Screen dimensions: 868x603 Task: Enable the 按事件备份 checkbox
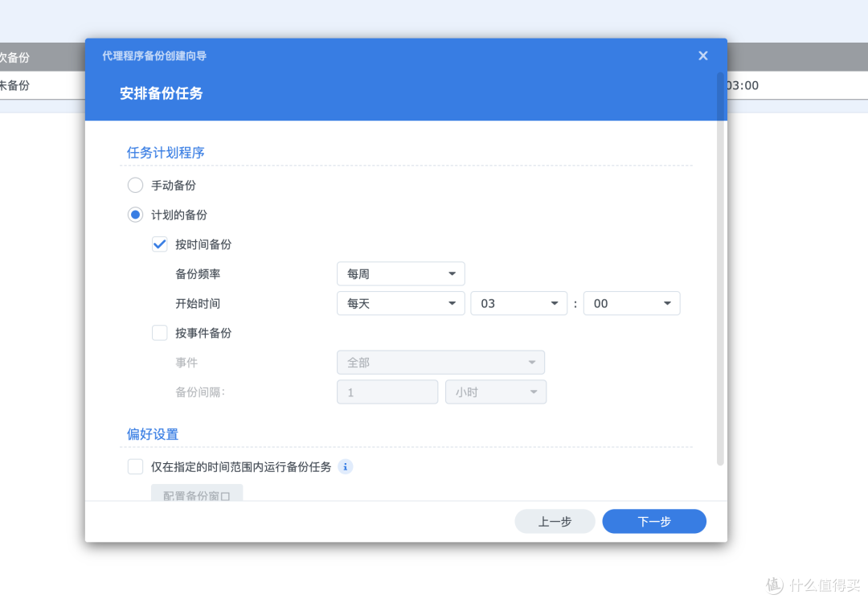(159, 333)
